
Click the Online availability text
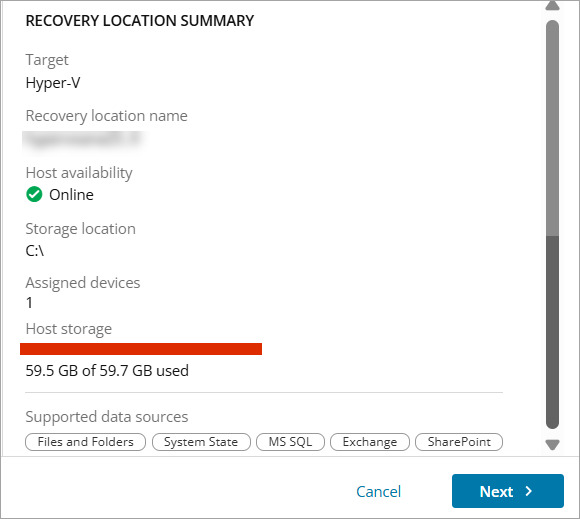tap(71, 195)
